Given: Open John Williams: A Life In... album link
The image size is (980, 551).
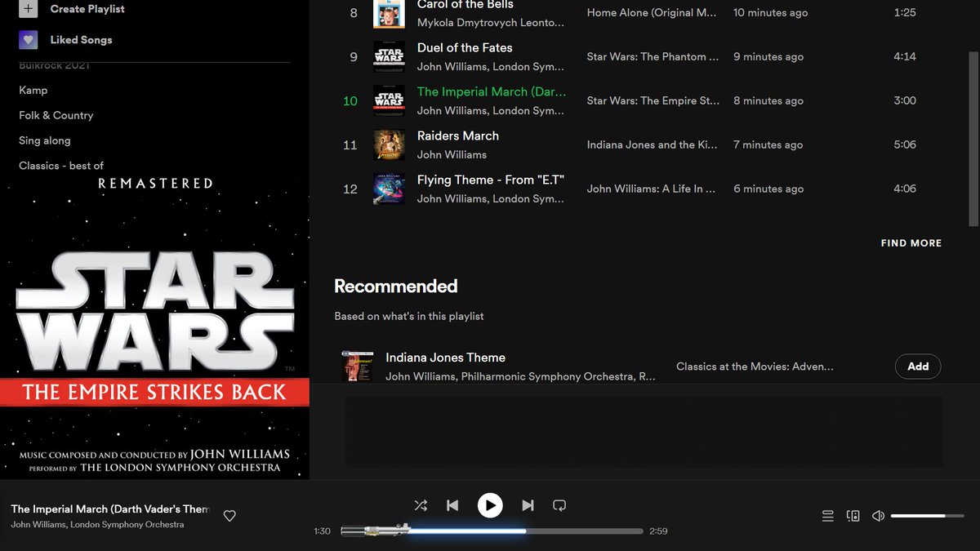Looking at the screenshot, I should coord(651,189).
